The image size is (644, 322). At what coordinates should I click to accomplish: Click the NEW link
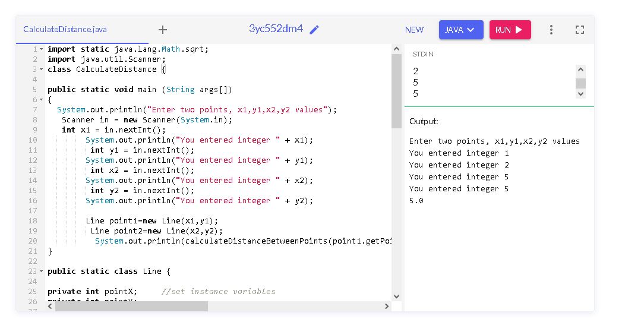tap(414, 30)
